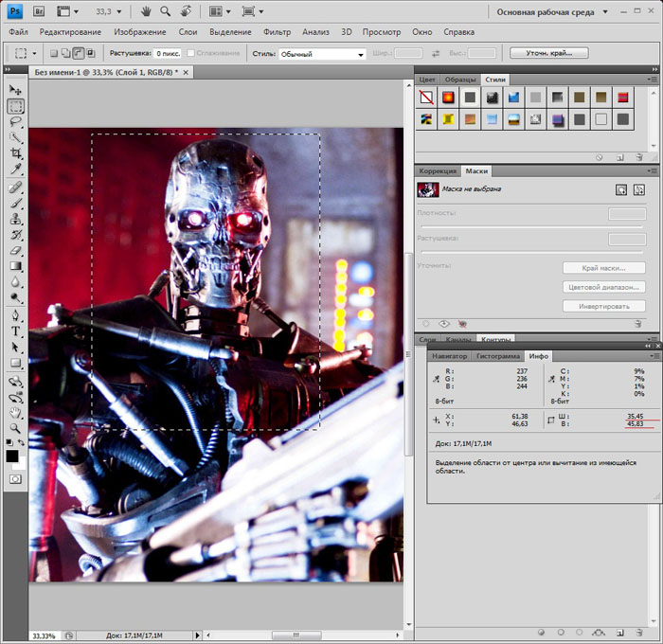Viewport: 663px width, 644px height.
Task: Choose the Gradient tool
Action: point(15,266)
